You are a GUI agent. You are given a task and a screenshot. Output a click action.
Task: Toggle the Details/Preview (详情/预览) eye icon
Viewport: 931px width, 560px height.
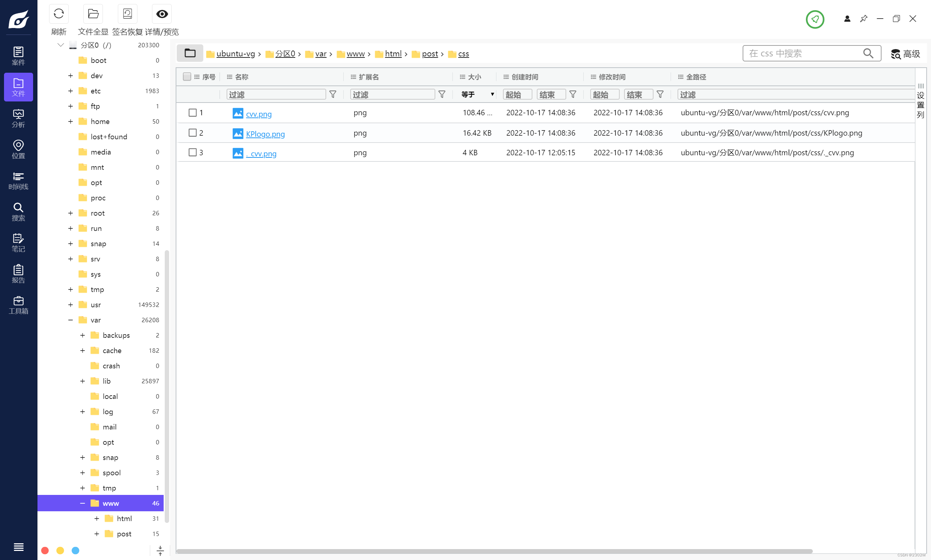[162, 14]
